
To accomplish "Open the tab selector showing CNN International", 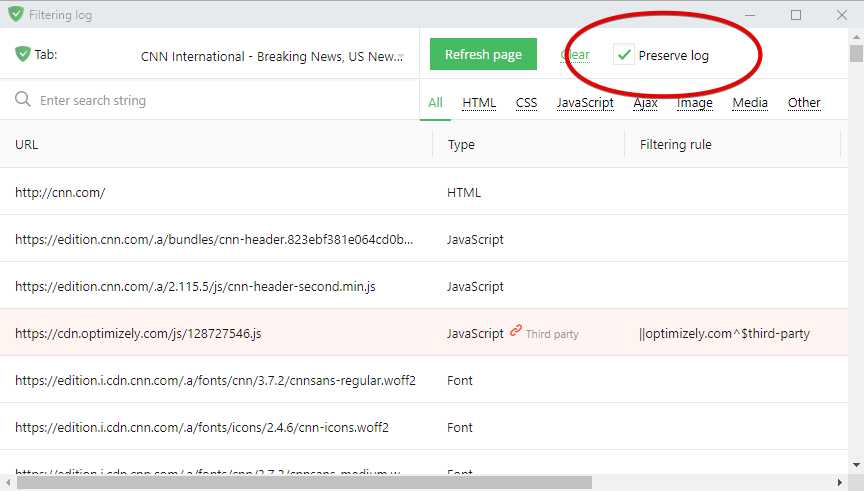I will tap(272, 57).
